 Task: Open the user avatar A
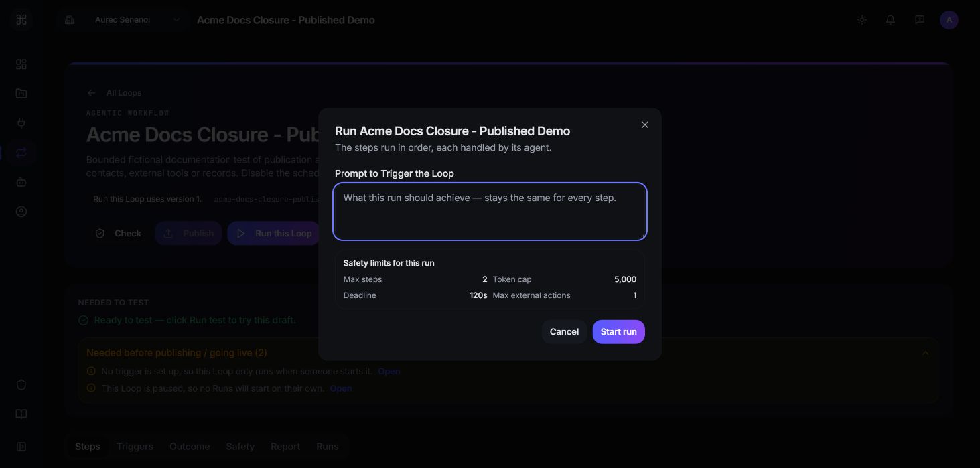[x=949, y=20]
